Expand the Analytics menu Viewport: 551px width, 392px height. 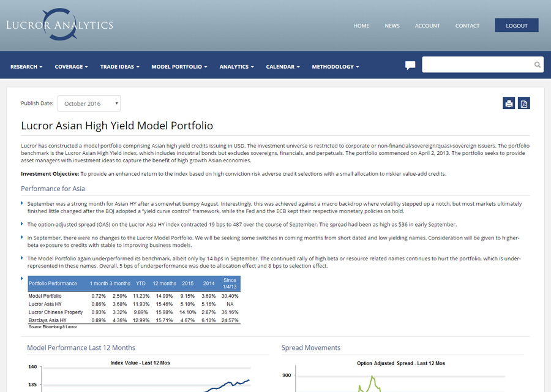coord(236,67)
